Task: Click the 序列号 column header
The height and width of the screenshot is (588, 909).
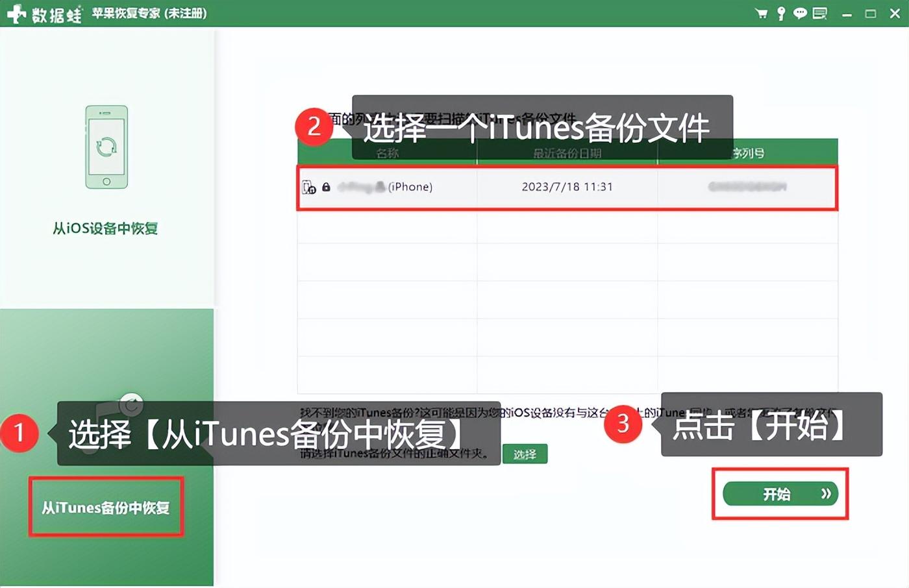Action: click(747, 152)
